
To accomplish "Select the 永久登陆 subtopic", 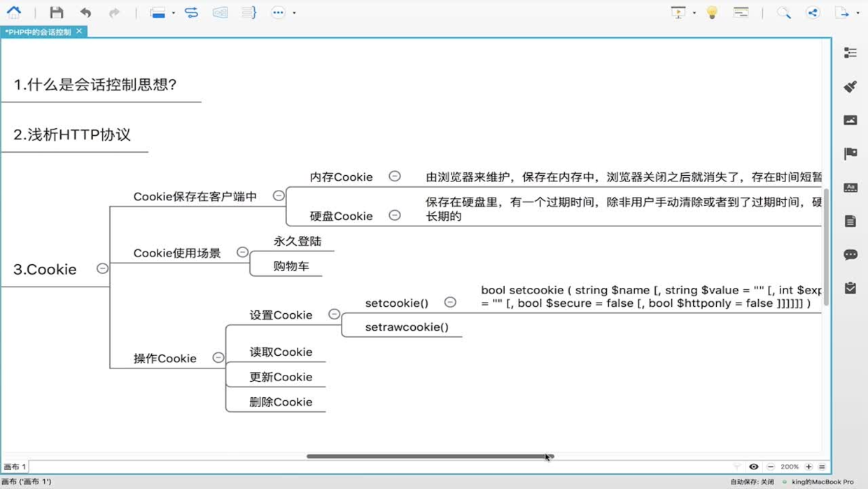I will coord(297,241).
